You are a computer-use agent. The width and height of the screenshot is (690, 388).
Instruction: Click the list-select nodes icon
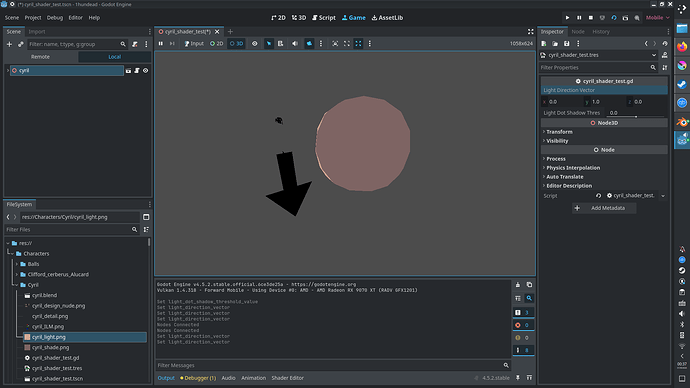point(280,44)
